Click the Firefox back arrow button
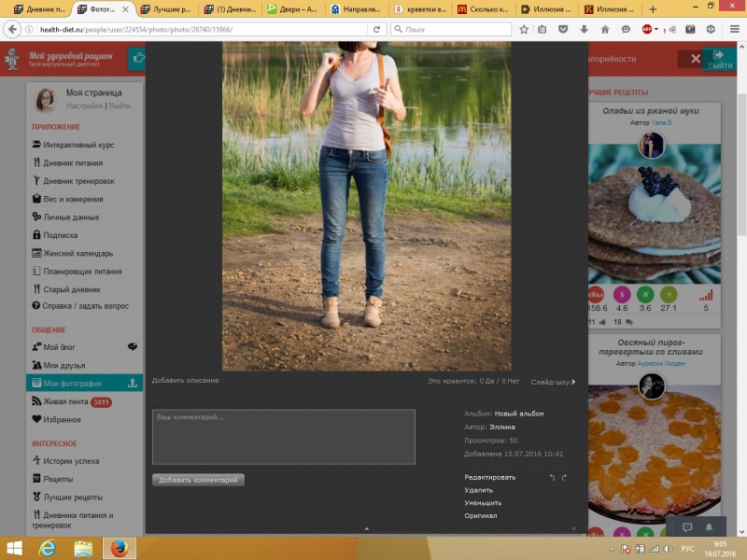The width and height of the screenshot is (747, 560). click(13, 30)
